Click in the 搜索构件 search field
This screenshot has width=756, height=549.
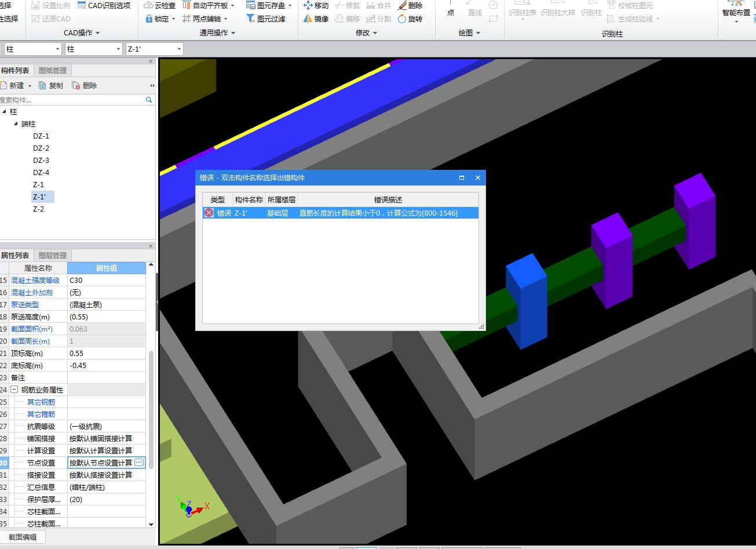pos(72,100)
